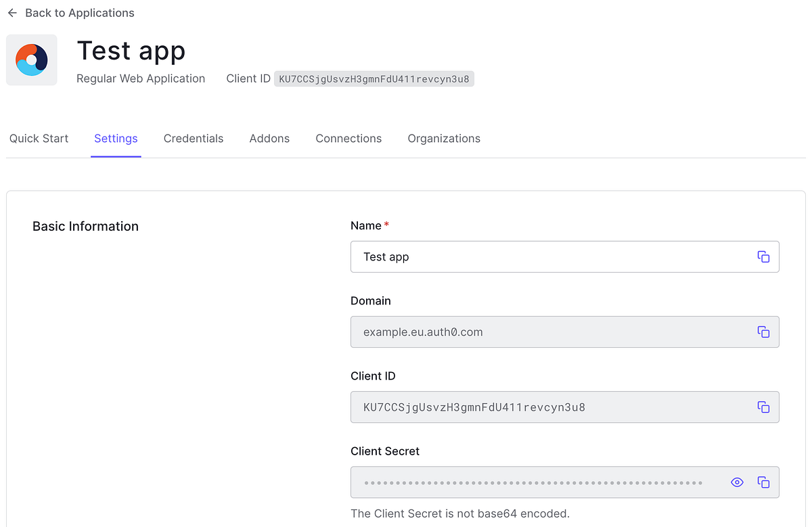Screen dimensions: 812x527
Task: Click the Test app logo thumbnail
Action: 31,60
